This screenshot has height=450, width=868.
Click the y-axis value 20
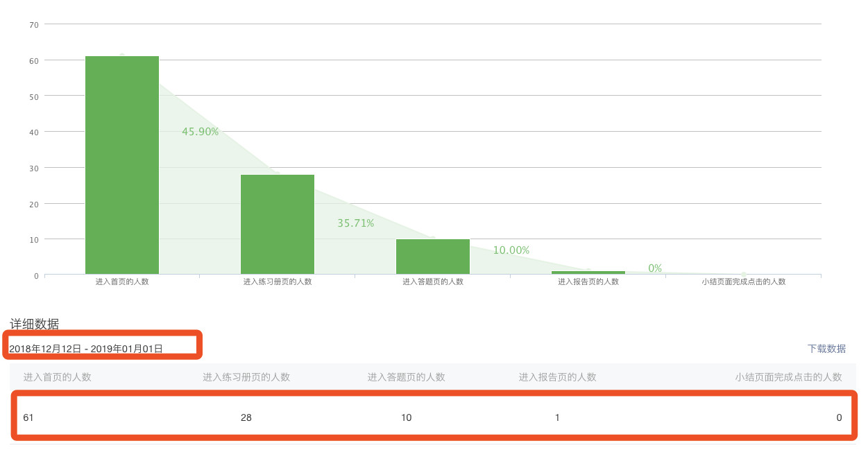coord(34,204)
